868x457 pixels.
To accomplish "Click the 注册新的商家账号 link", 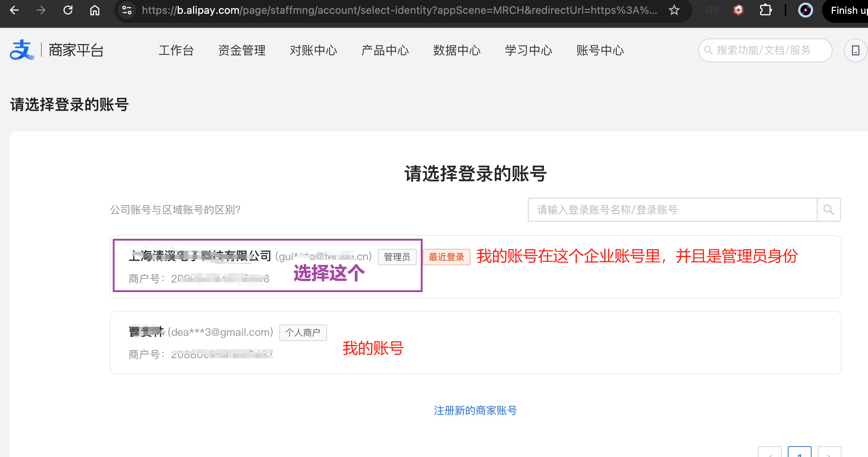I will point(475,410).
